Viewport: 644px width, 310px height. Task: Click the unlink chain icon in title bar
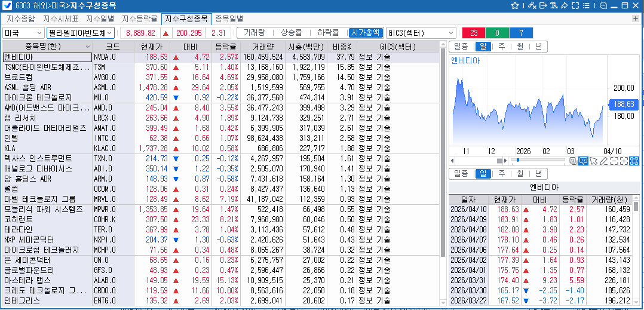(x=532, y=5)
